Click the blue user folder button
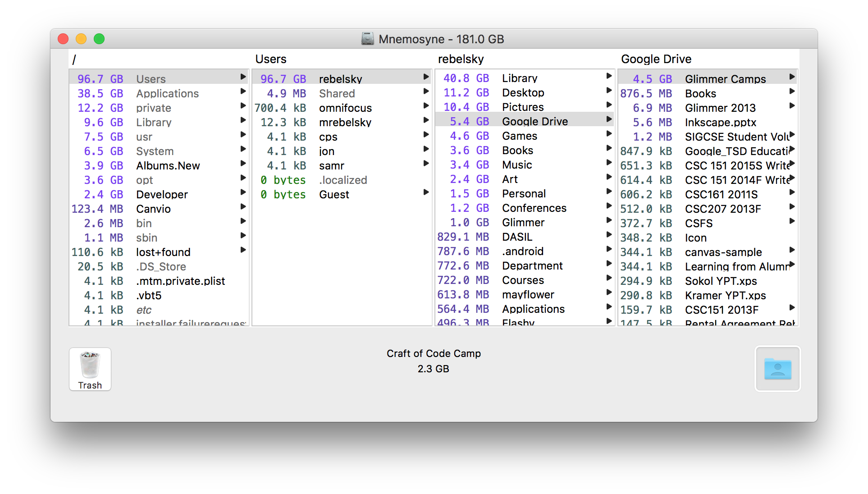868x494 pixels. click(777, 369)
